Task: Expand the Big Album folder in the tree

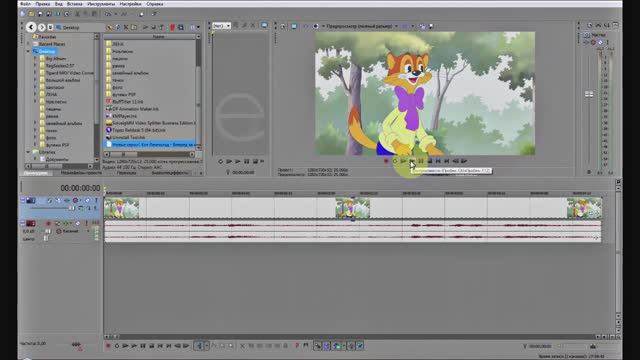Action: pos(36,58)
